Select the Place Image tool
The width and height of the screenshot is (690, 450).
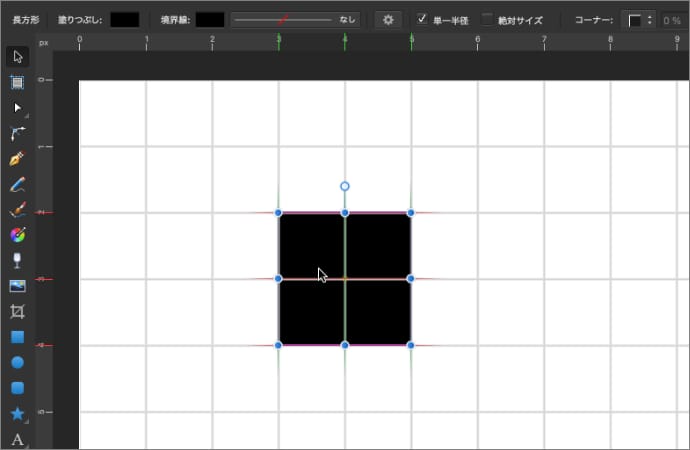pos(17,286)
